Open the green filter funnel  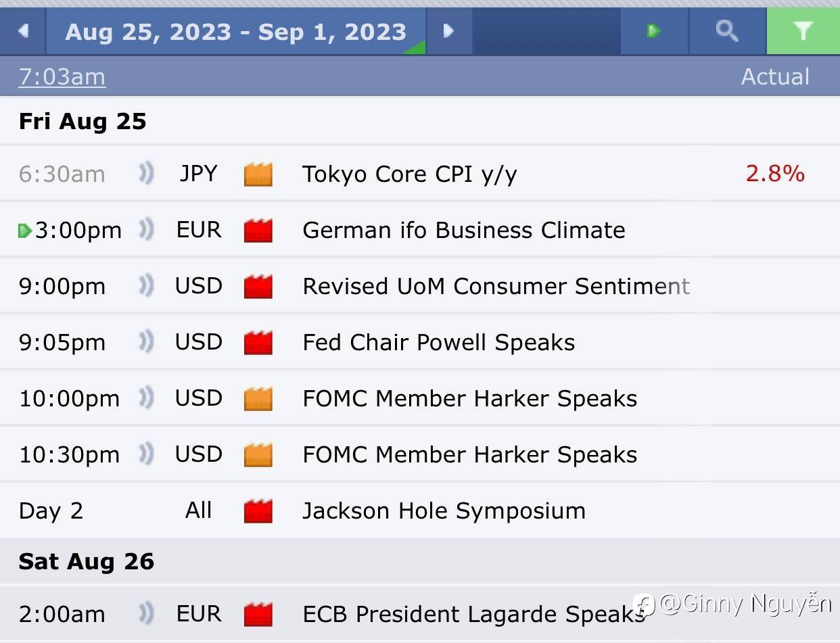(x=803, y=31)
